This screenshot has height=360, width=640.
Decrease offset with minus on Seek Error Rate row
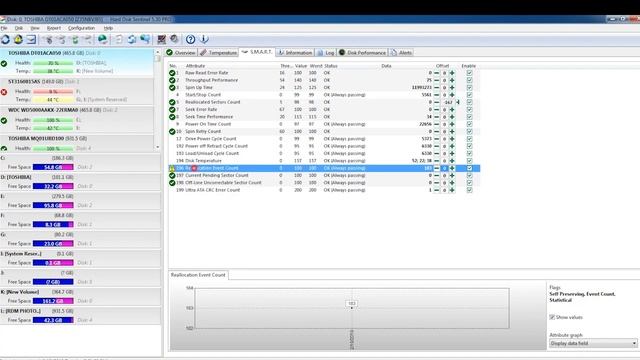[x=436, y=109]
